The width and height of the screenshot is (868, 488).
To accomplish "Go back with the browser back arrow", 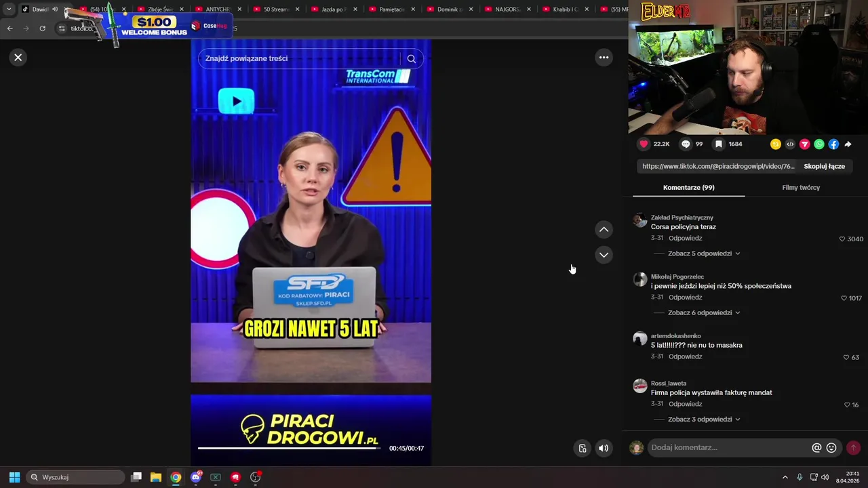I will click(x=9, y=28).
